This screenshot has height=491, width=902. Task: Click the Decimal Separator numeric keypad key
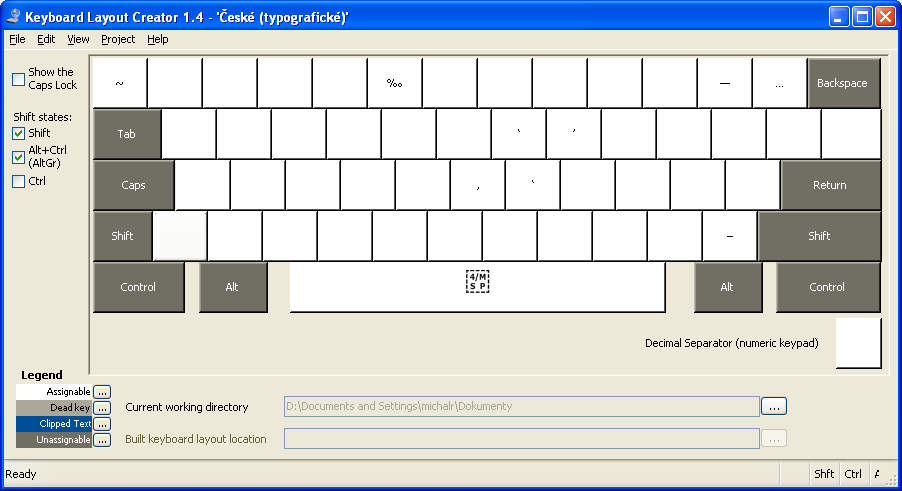858,343
